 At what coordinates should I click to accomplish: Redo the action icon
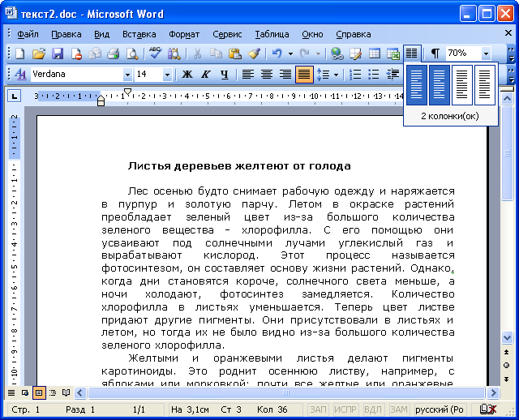coord(305,54)
